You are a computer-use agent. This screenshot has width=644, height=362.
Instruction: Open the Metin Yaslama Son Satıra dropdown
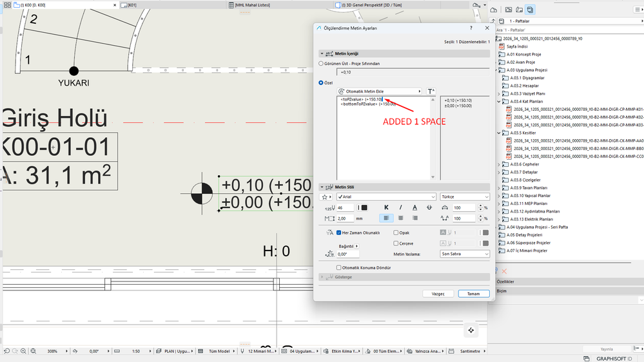click(465, 254)
